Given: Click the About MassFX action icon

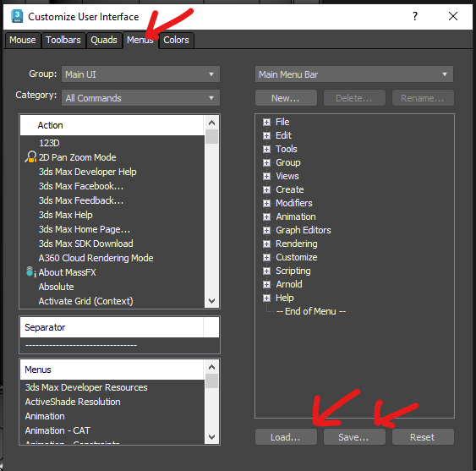Looking at the screenshot, I should 30,271.
